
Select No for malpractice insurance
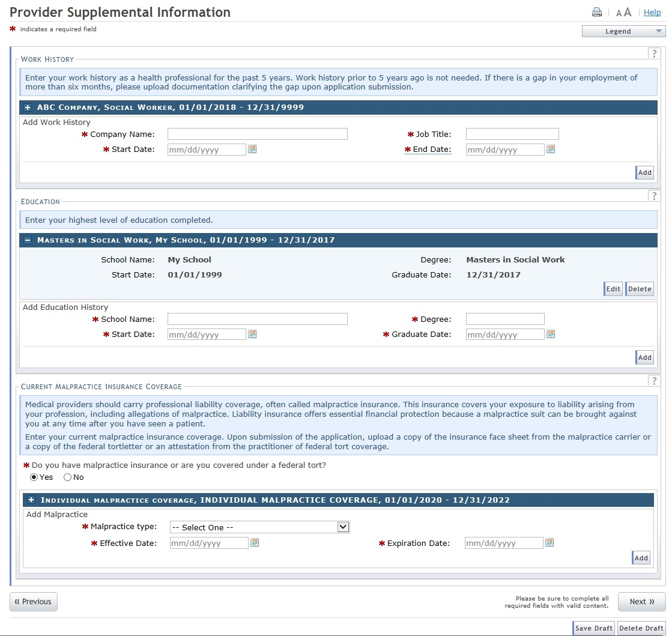pyautogui.click(x=67, y=477)
